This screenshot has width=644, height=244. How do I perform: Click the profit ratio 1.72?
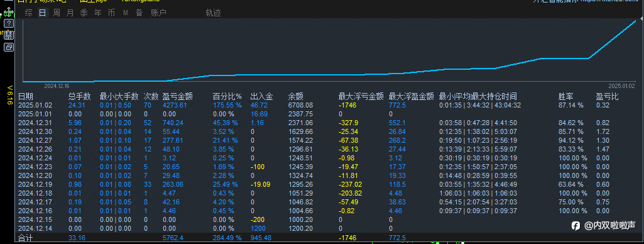[x=602, y=131]
